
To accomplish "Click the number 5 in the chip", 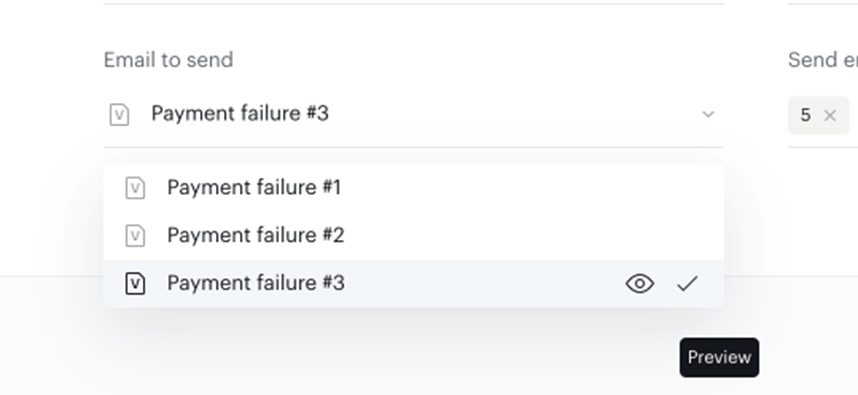I will click(x=805, y=115).
